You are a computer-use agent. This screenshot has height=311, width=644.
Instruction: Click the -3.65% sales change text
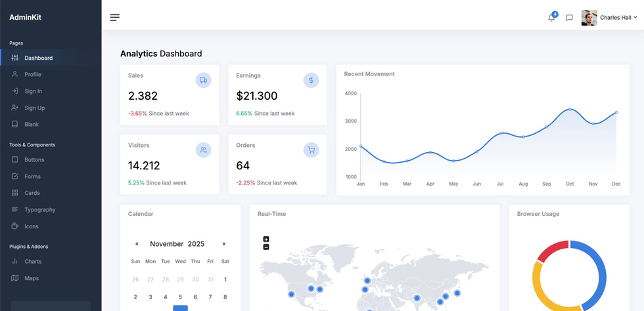[137, 114]
